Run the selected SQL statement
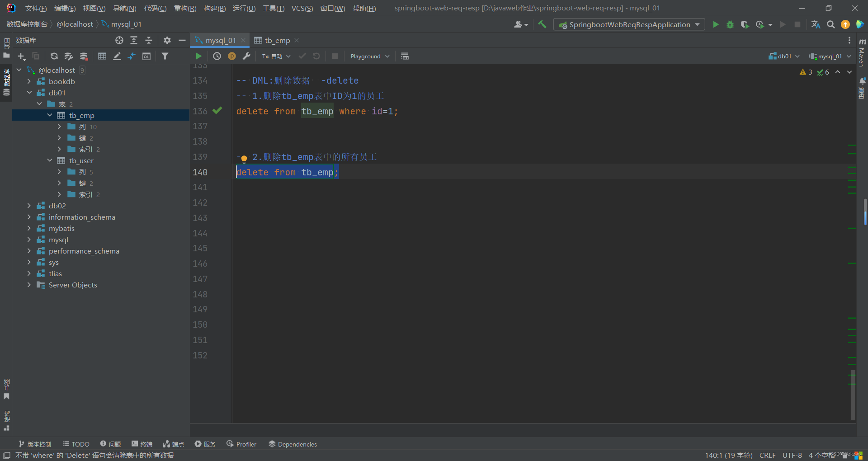This screenshot has width=868, height=461. click(x=198, y=56)
